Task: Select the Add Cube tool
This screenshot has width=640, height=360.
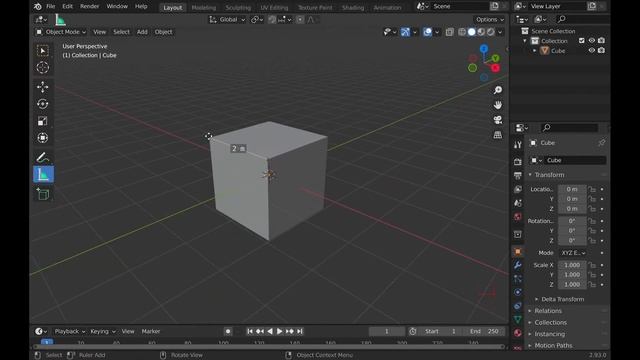Action: point(42,194)
